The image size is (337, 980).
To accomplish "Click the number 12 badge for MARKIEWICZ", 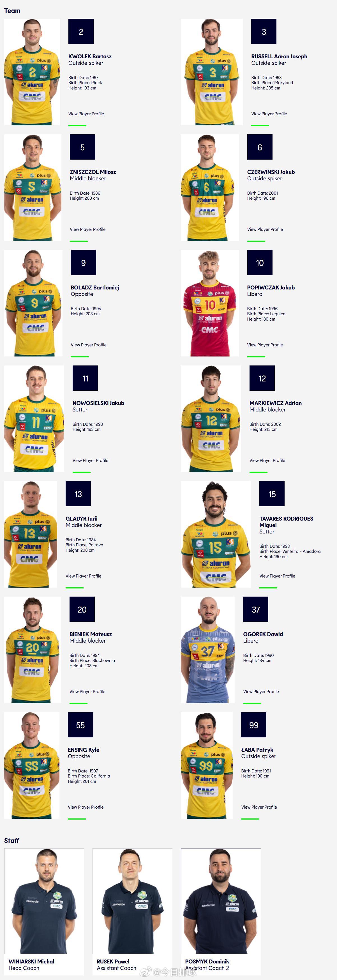I will (262, 379).
